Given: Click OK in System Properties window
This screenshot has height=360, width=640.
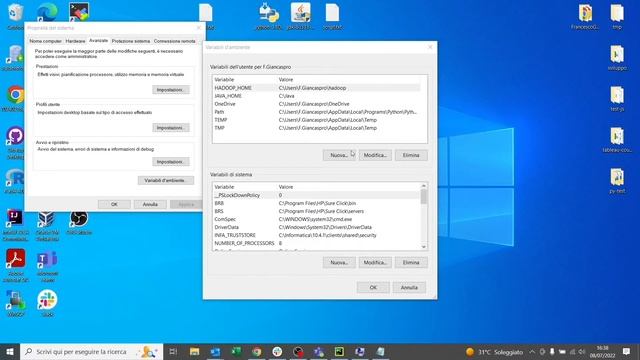Looking at the screenshot, I should pyautogui.click(x=114, y=204).
